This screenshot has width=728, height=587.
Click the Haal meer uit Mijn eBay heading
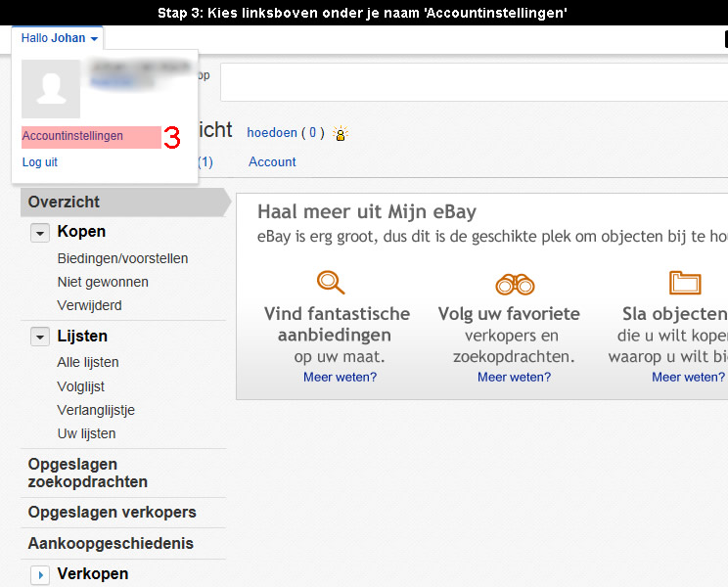click(367, 212)
